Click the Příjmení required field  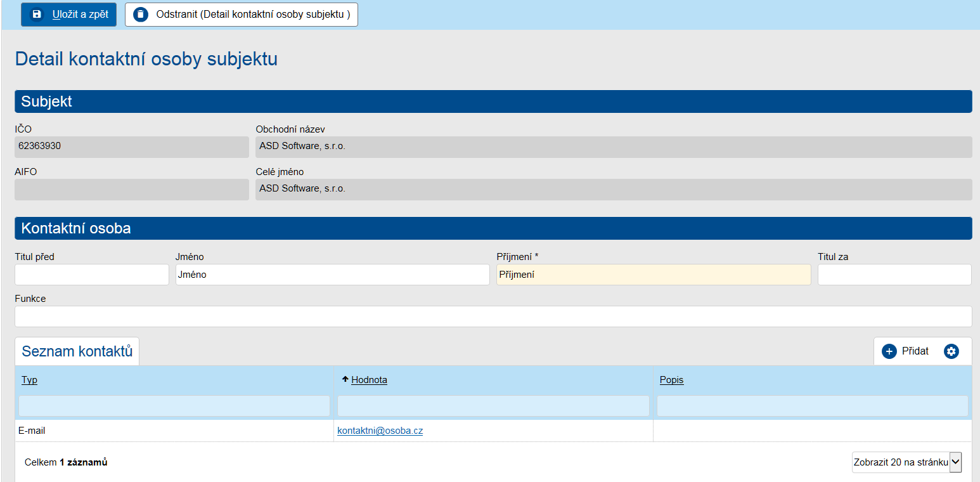[x=653, y=275]
